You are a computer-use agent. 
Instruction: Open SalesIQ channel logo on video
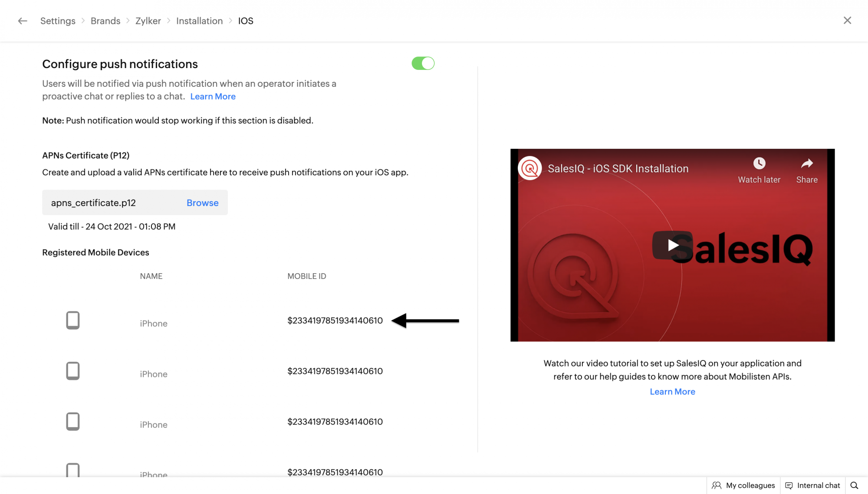[530, 168]
